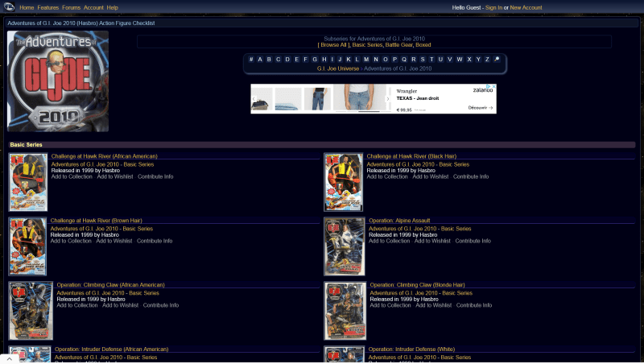Click Contribute Info for Challenge at Hawk River (Brown Hair)
This screenshot has height=364, width=644.
[155, 241]
